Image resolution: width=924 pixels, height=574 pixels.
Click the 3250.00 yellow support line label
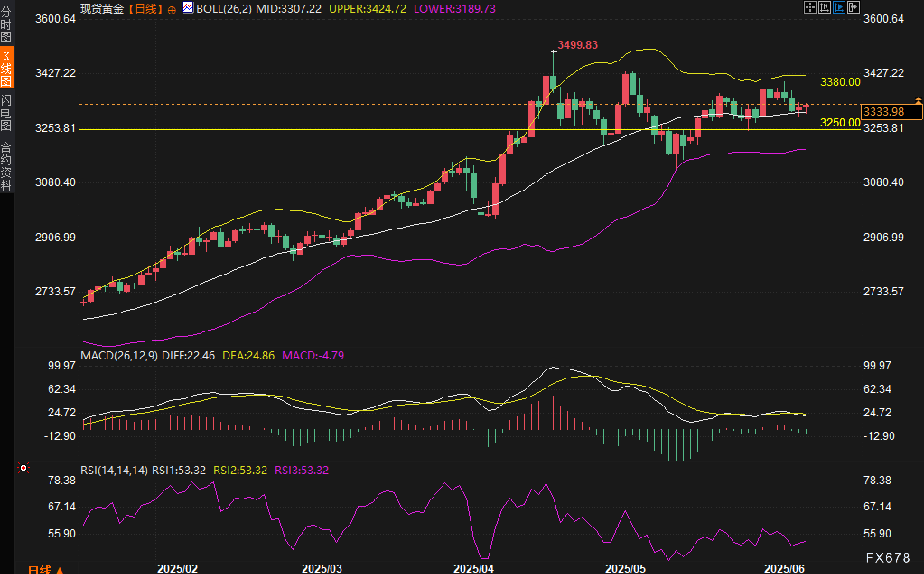pos(840,122)
